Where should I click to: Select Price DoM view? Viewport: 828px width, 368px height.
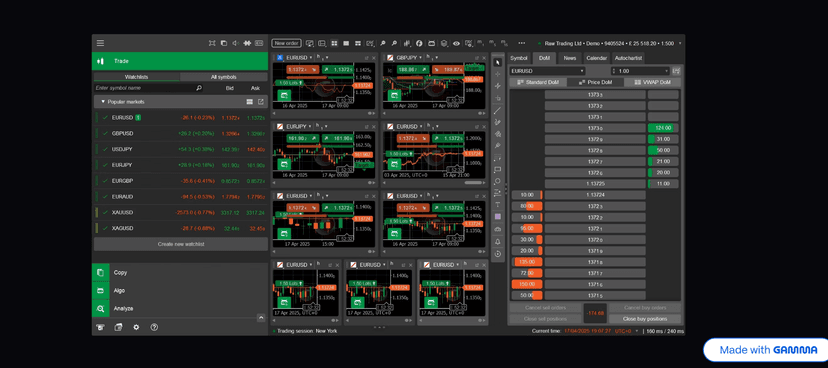click(x=595, y=82)
